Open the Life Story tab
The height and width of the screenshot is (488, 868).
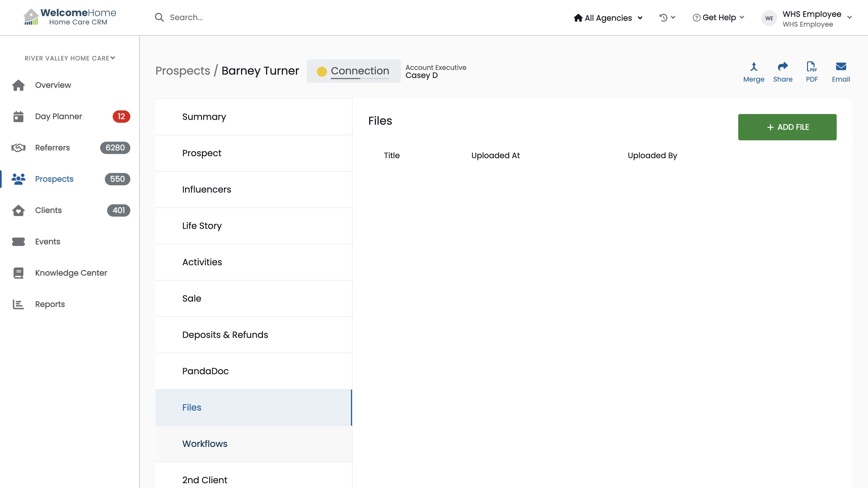point(202,226)
